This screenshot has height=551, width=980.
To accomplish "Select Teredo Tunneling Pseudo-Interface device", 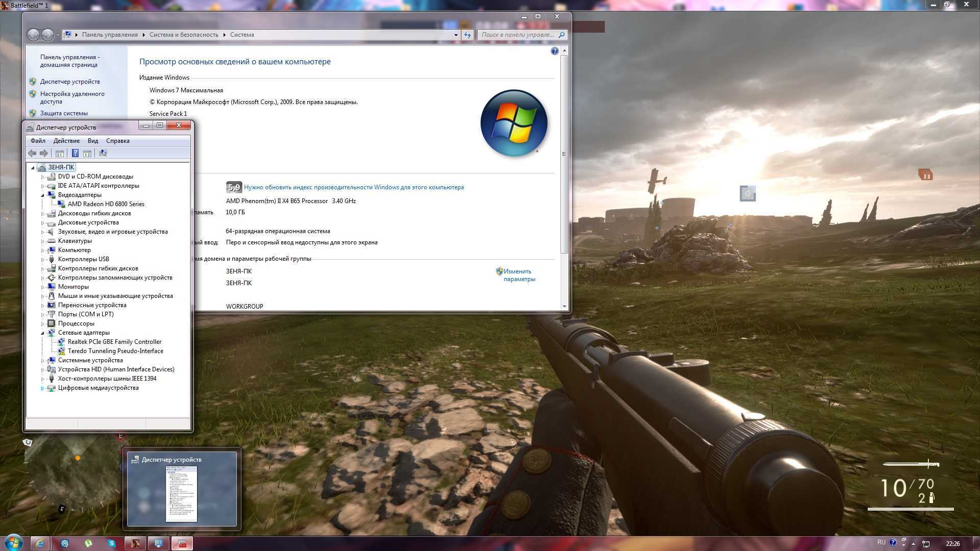I will tap(115, 351).
